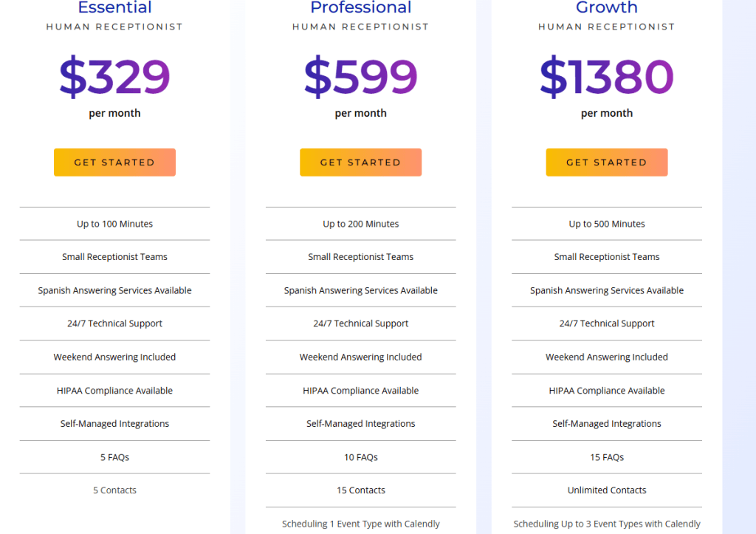Click "Scheduling Up to 3 Event Types" text

point(606,524)
